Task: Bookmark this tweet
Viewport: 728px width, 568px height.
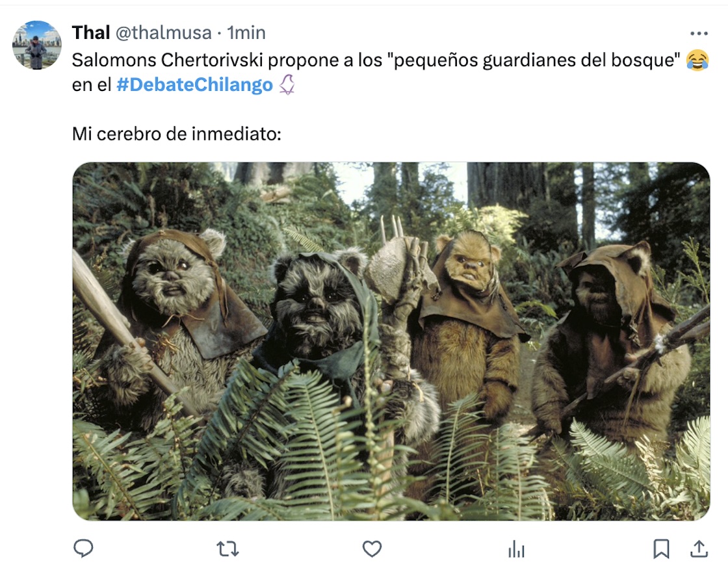Action: coord(661,549)
